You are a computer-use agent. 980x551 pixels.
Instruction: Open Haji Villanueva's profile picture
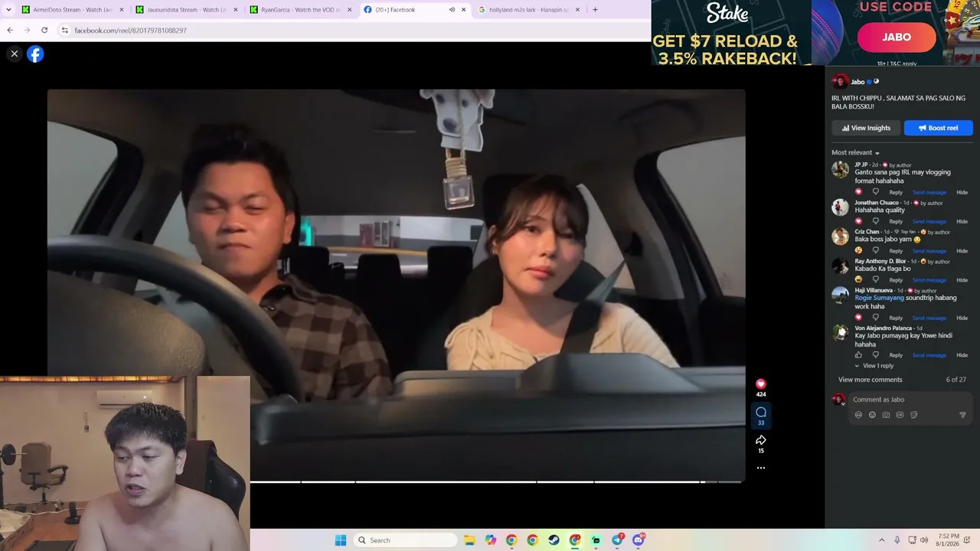(x=840, y=295)
